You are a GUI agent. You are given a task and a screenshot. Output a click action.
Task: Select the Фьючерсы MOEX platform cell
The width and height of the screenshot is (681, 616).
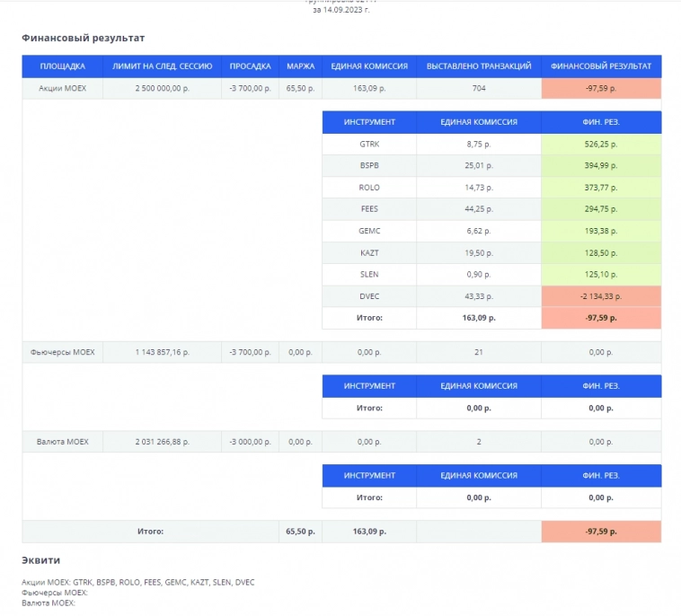(62, 353)
